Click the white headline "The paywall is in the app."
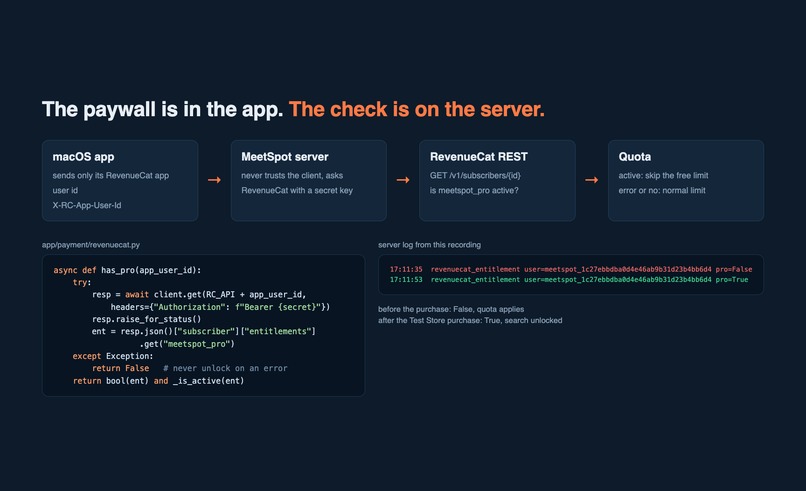 tap(162, 110)
